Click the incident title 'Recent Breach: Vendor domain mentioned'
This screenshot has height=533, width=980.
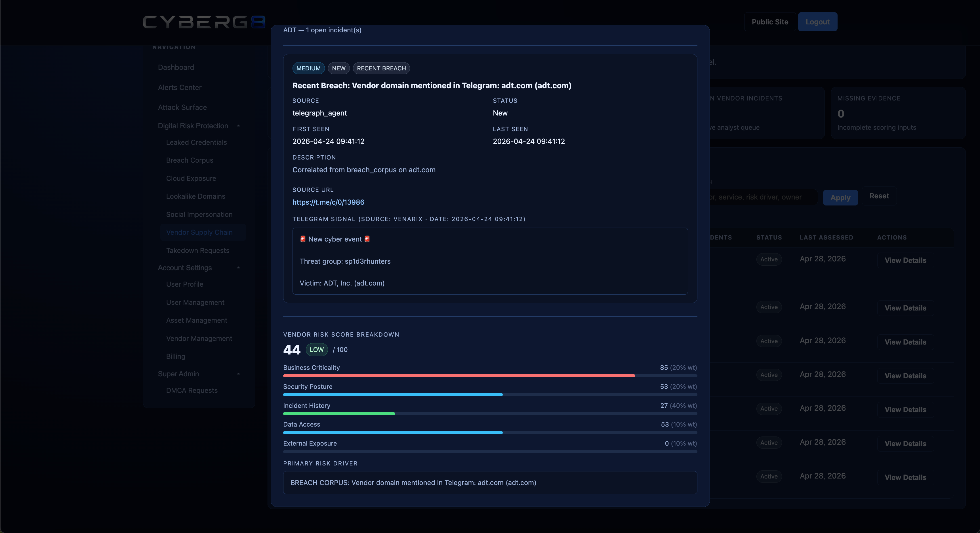click(432, 86)
